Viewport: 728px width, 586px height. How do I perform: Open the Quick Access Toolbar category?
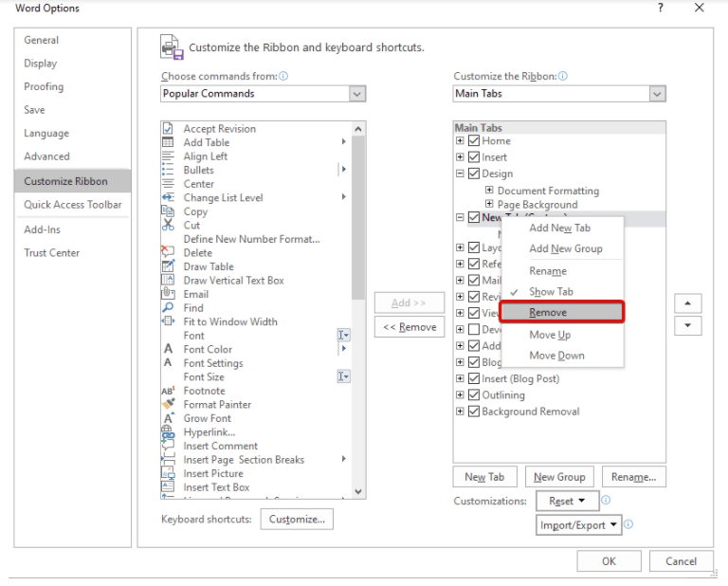[72, 204]
